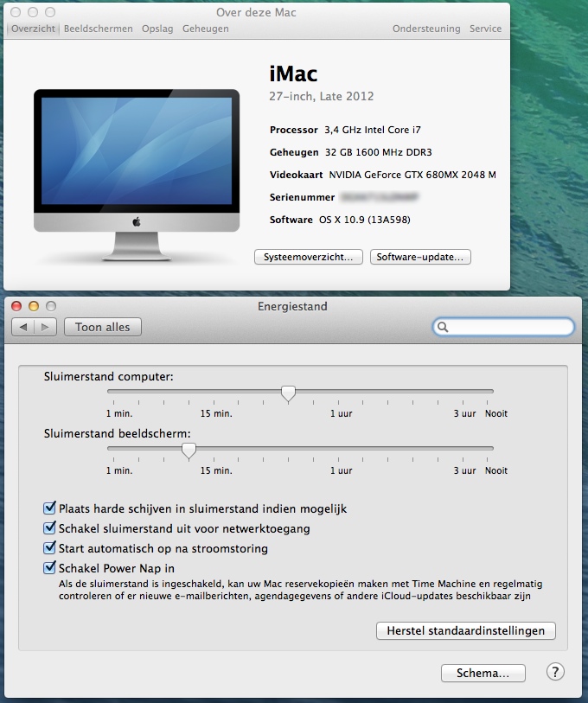
Task: Click the forward arrow in Energiestand toolbar
Action: pyautogui.click(x=45, y=328)
